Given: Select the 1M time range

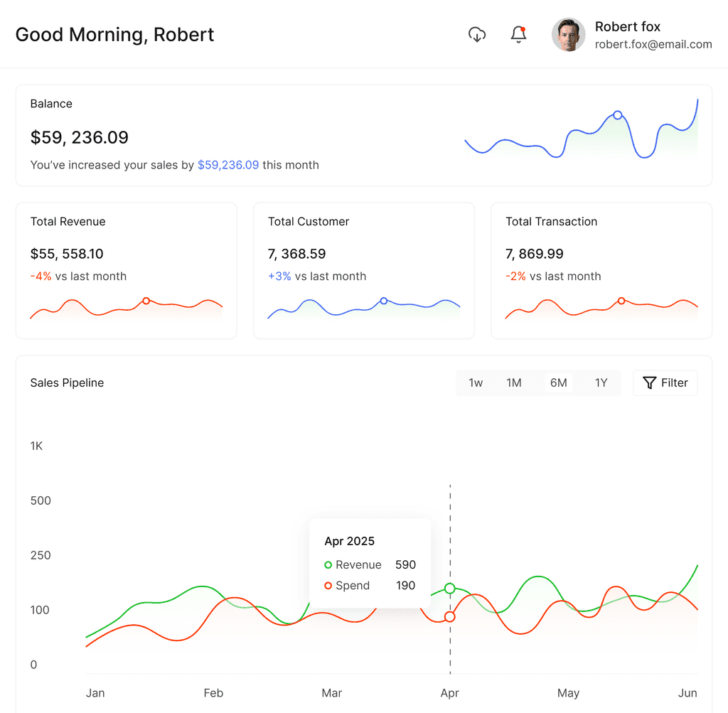Looking at the screenshot, I should point(514,383).
